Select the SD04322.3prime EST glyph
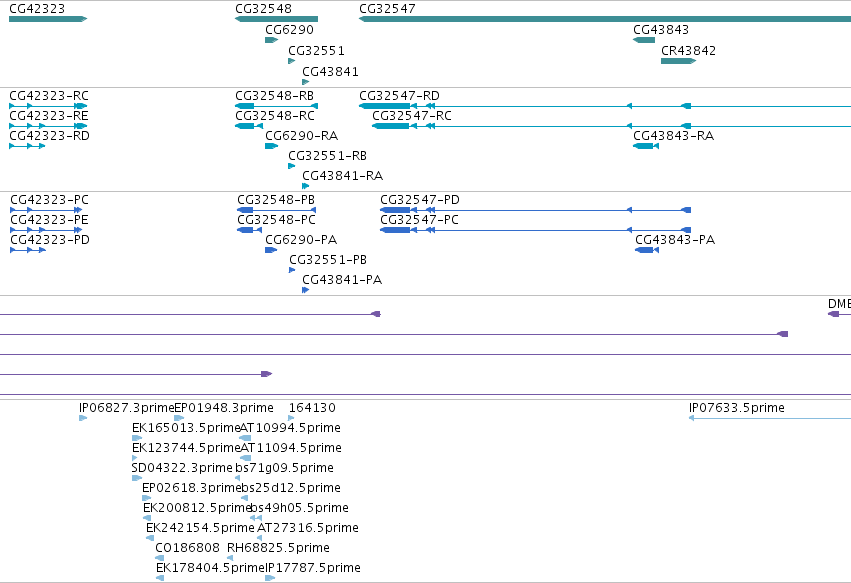 pyautogui.click(x=137, y=478)
